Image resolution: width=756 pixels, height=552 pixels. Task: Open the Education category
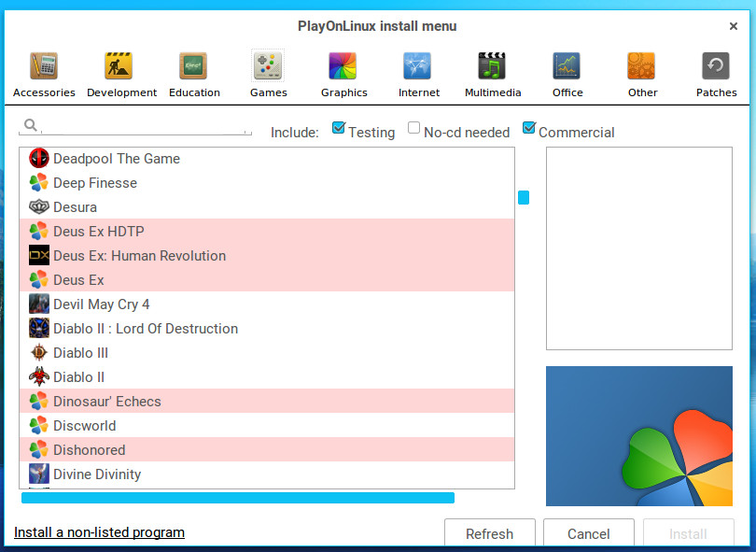[x=194, y=74]
